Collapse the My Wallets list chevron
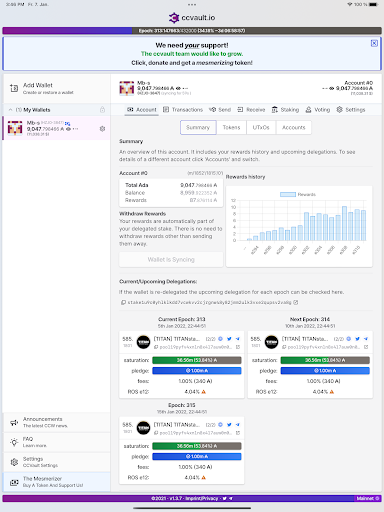 10,110
